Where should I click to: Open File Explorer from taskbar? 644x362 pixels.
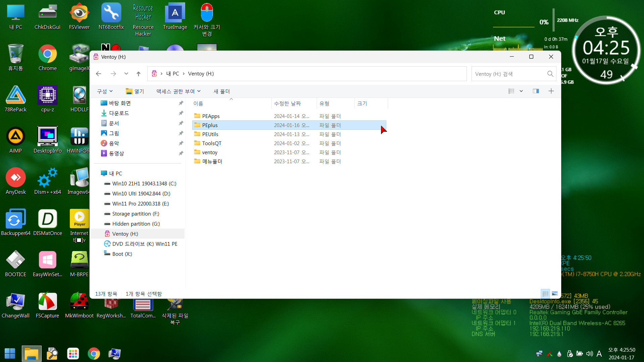click(32, 353)
